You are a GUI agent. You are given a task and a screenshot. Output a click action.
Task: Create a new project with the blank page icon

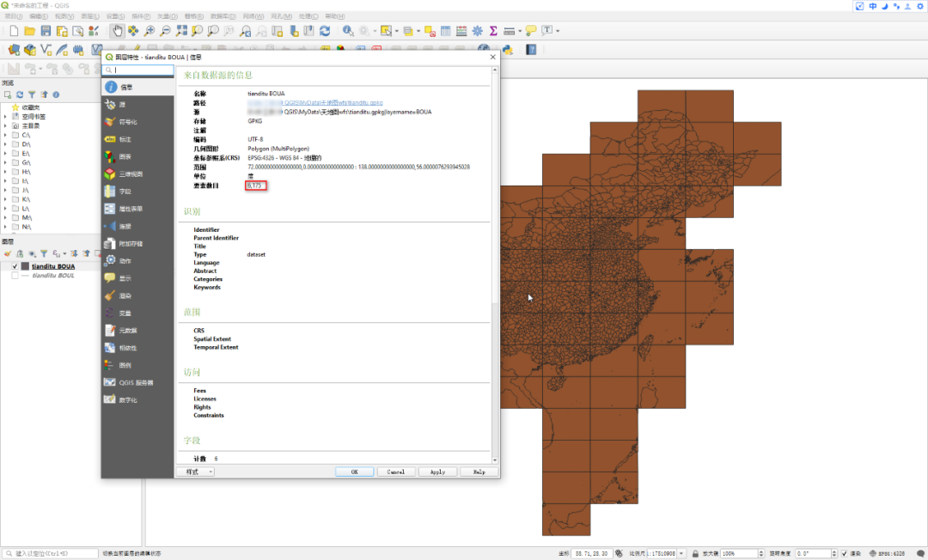click(14, 31)
